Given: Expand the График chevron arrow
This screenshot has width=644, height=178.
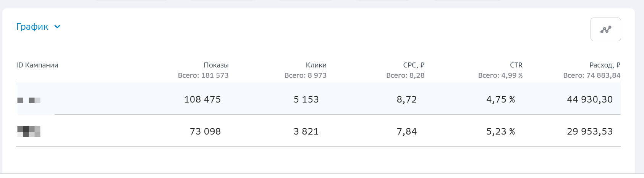Looking at the screenshot, I should coord(57,27).
